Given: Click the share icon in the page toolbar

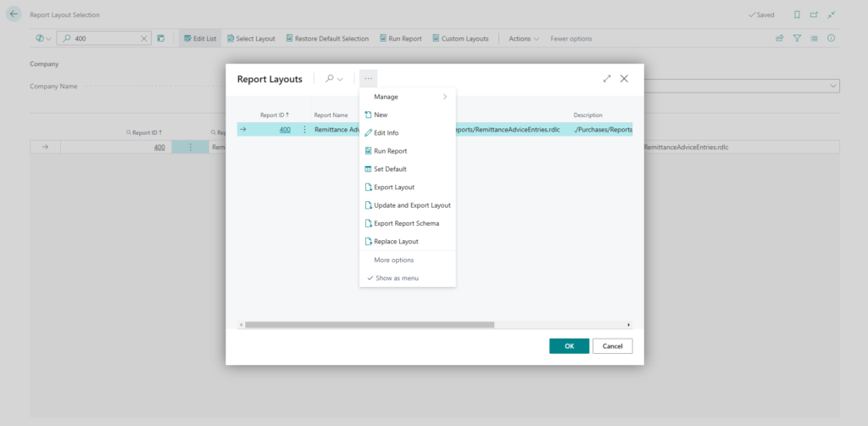Looking at the screenshot, I should [780, 38].
